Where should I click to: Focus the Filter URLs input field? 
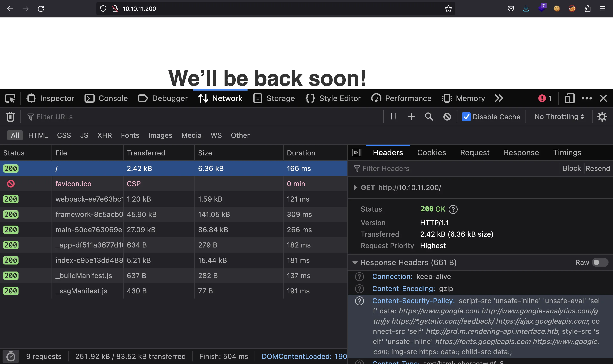[204, 117]
